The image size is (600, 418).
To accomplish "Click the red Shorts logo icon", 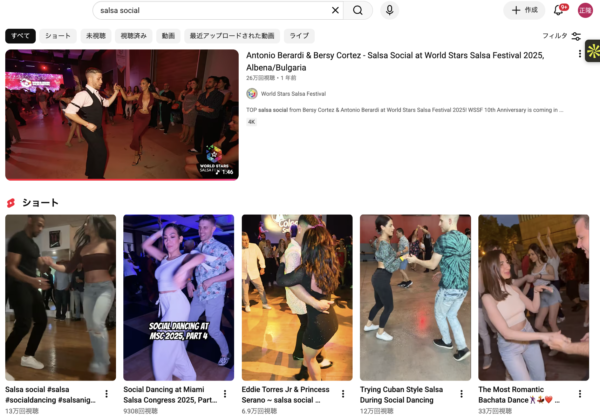I will pos(11,203).
